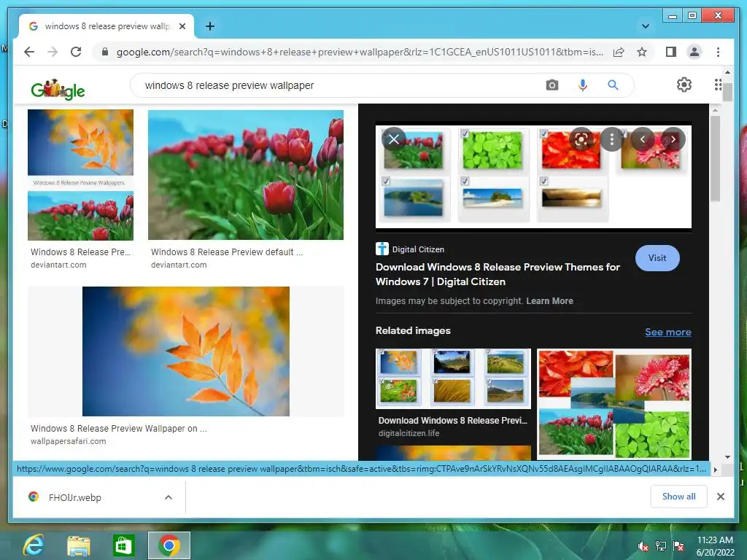Close the downloads bar
The image size is (747, 560).
[720, 497]
